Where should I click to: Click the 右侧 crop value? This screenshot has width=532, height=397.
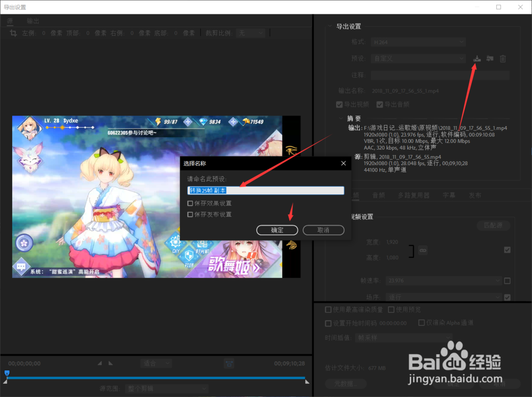pos(132,33)
